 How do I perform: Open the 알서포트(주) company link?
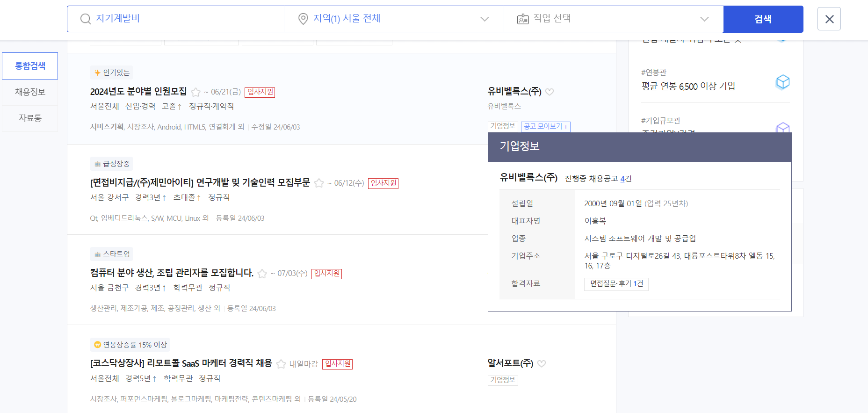pyautogui.click(x=510, y=363)
